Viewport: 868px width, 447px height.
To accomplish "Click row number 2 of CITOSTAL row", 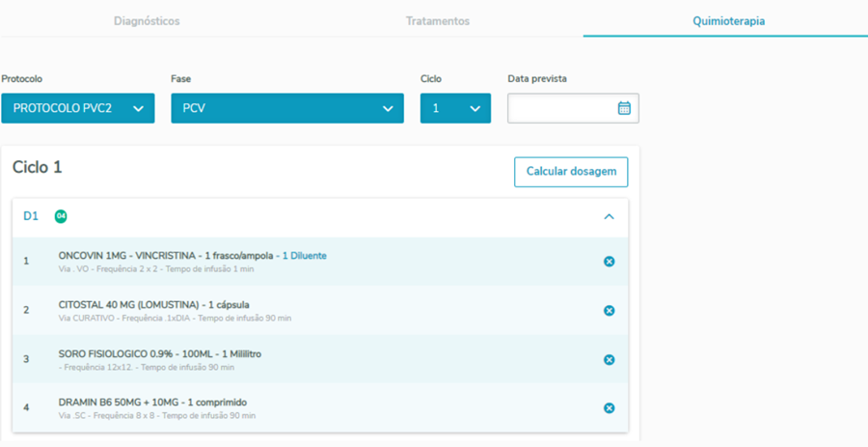I will 26,311.
